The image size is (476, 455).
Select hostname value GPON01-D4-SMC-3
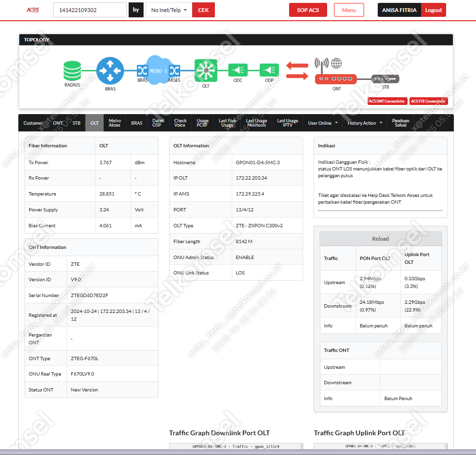(258, 163)
